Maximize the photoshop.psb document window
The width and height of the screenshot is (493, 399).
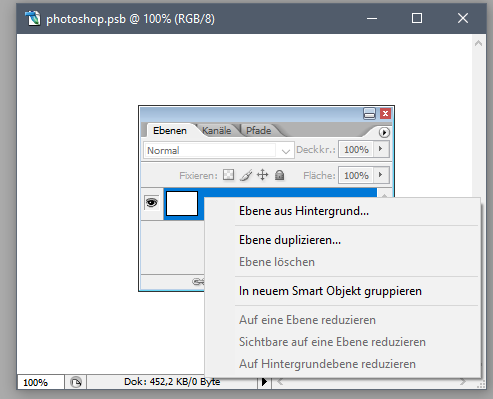(417, 18)
